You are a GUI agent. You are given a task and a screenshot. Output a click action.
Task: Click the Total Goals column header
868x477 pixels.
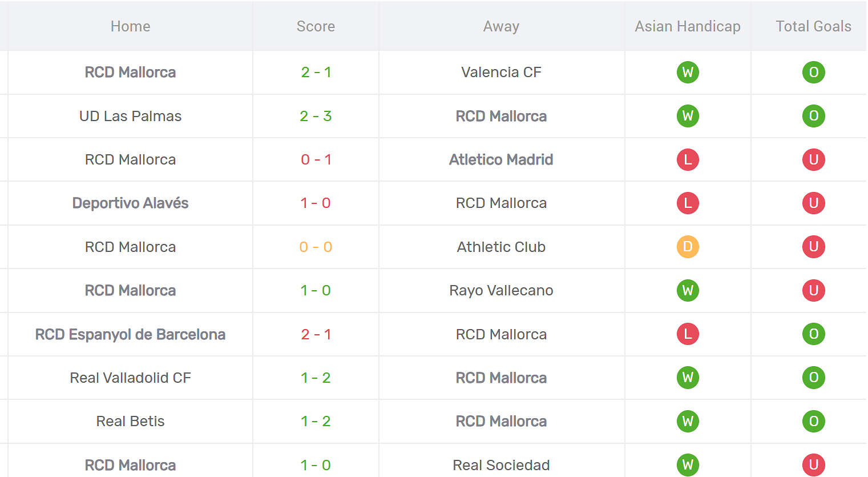click(814, 26)
